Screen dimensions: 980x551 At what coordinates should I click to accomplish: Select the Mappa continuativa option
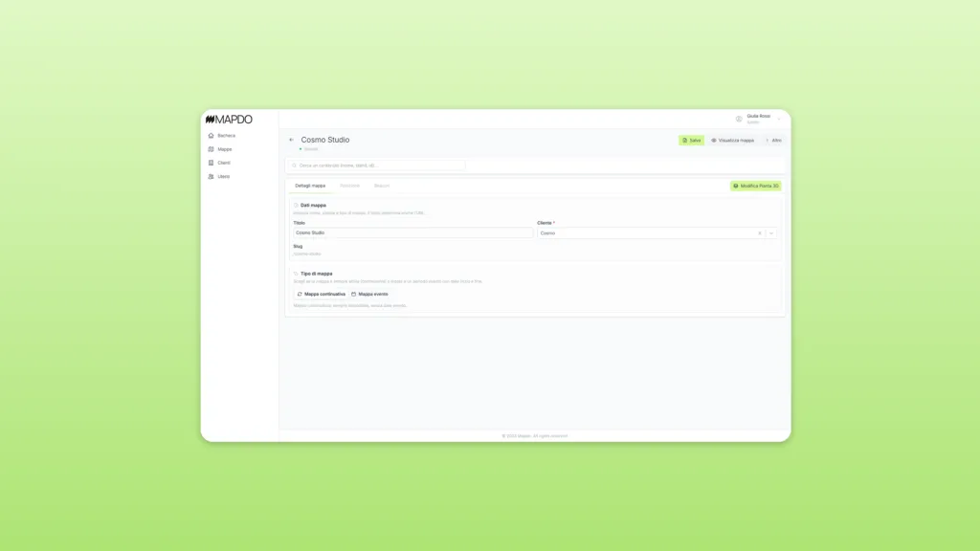pyautogui.click(x=321, y=294)
